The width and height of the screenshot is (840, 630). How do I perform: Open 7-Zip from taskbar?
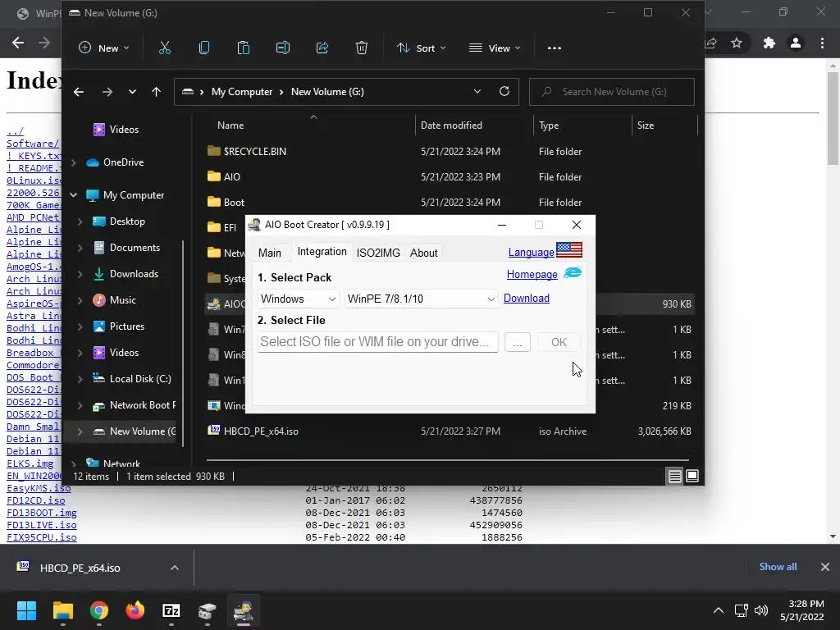(171, 610)
